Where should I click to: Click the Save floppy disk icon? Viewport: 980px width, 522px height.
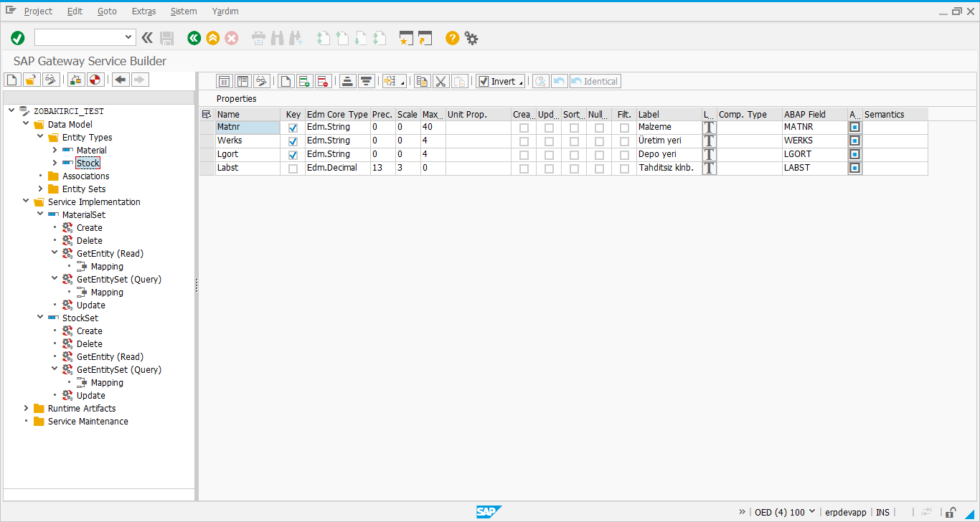[167, 38]
